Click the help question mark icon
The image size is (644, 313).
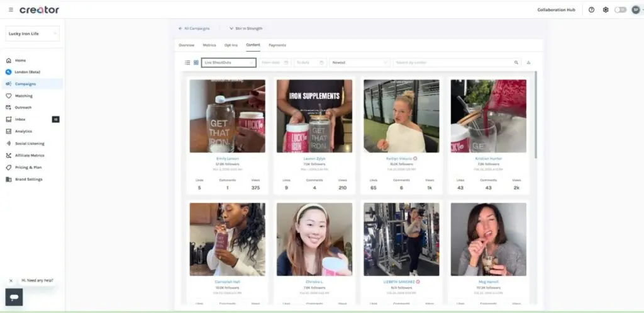pyautogui.click(x=591, y=10)
